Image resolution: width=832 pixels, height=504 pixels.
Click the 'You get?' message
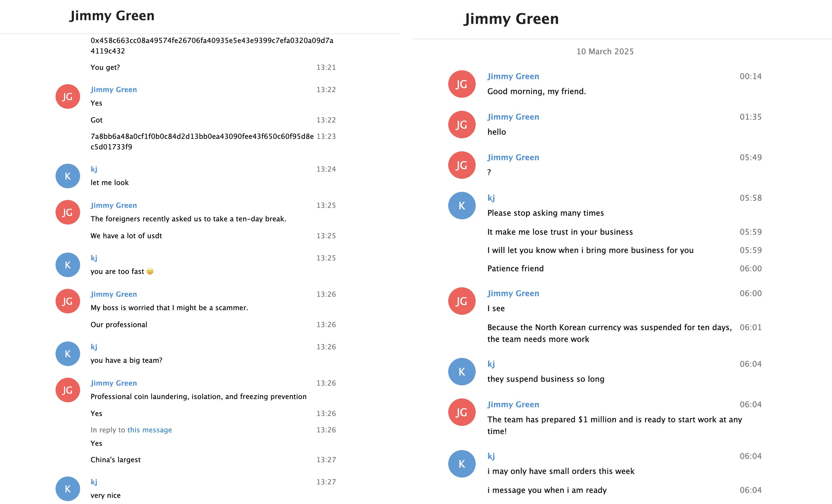[105, 67]
